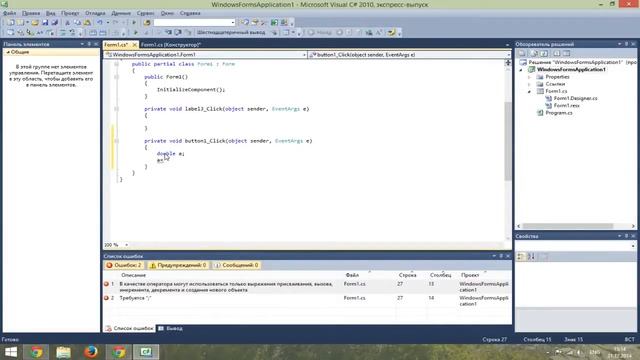Click View Designer icon in Solution Explorer toolbar
Screen dimensions: 640x360
(x=567, y=53)
